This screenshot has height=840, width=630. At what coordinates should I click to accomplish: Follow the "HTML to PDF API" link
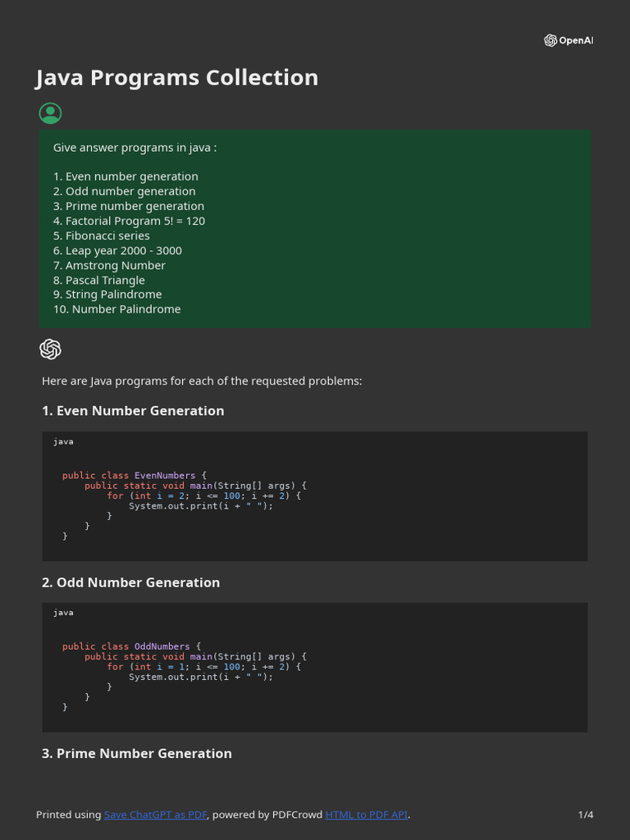[367, 815]
